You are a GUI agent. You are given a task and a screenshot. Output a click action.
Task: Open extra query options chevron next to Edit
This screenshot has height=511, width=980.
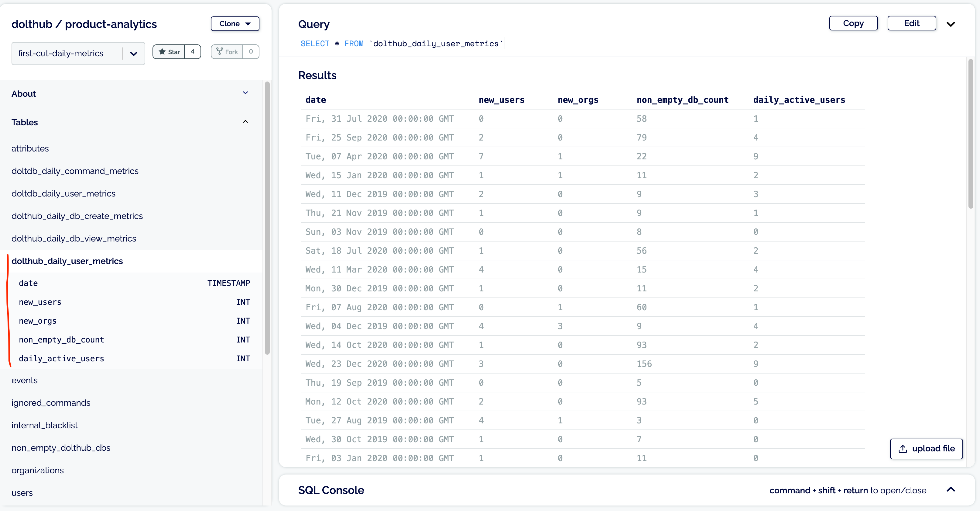[951, 24]
